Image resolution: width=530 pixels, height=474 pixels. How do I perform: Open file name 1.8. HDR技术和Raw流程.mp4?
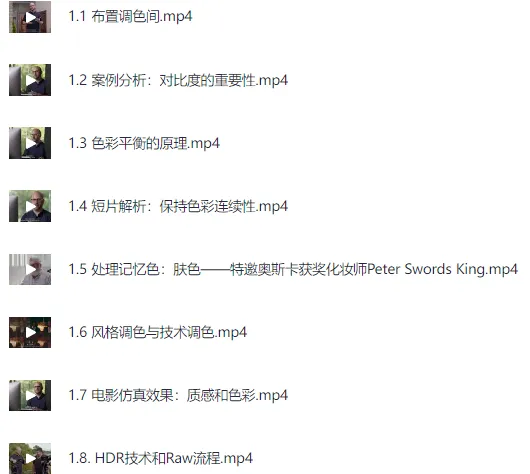point(160,458)
